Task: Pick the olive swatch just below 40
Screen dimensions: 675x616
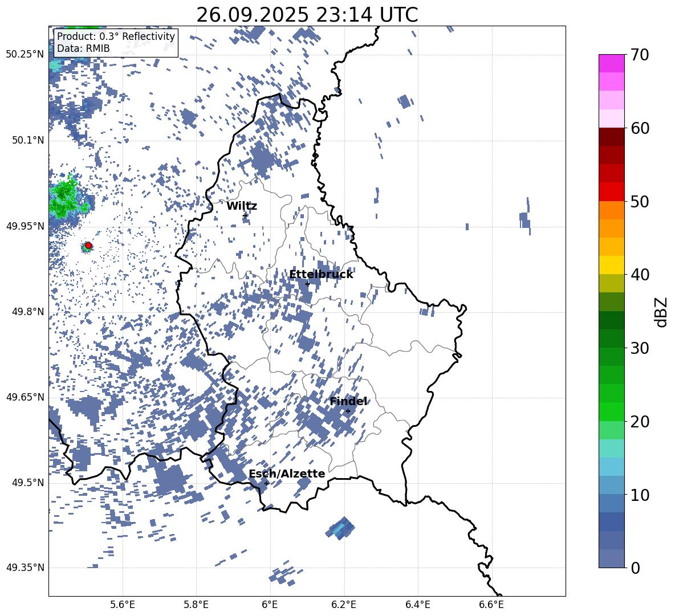Action: pos(611,283)
